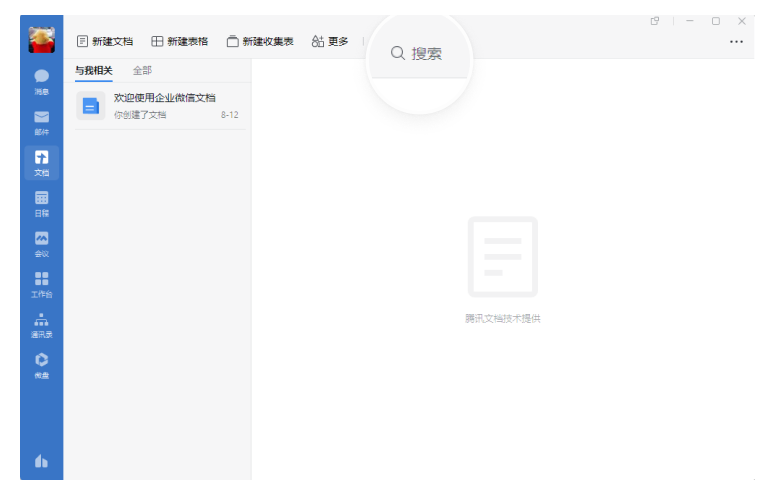Select the 文档 (Documents) sidebar icon
759x496 pixels.
click(x=41, y=162)
